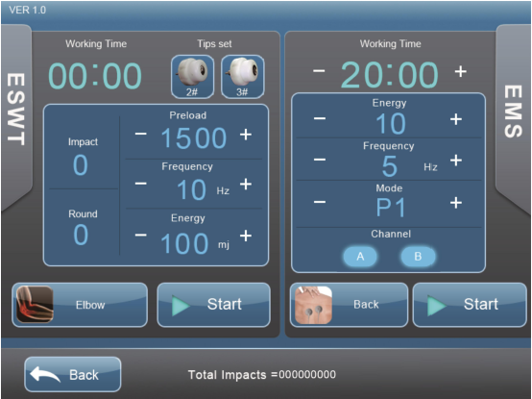Increase ESWT Frequency with plus
This screenshot has width=532, height=399.
[x=246, y=185]
